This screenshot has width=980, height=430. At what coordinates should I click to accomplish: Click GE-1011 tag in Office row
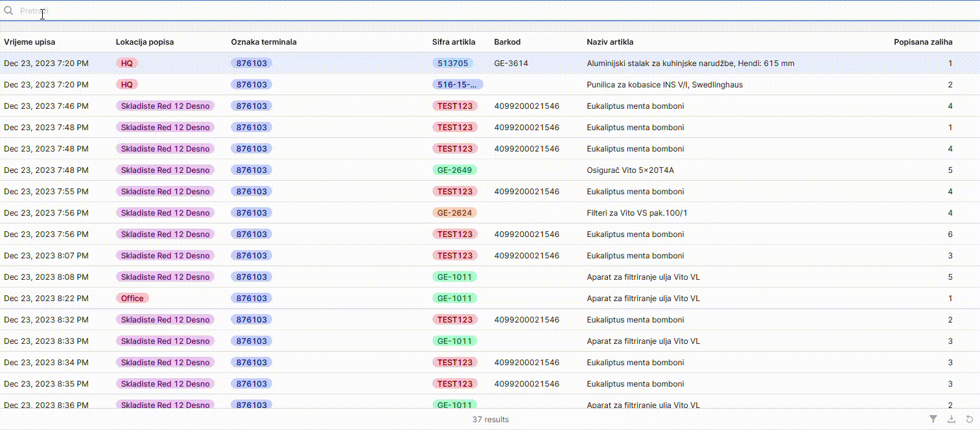pos(454,299)
